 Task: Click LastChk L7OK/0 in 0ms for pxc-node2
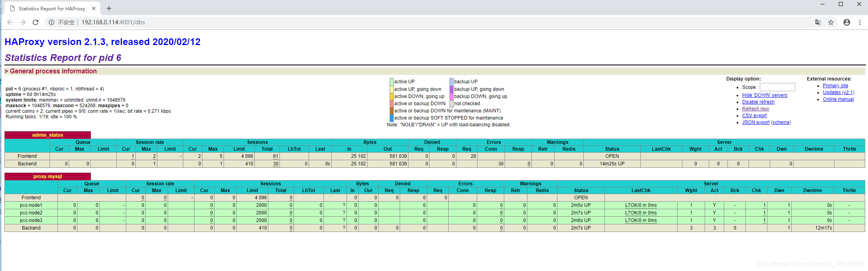(641, 213)
